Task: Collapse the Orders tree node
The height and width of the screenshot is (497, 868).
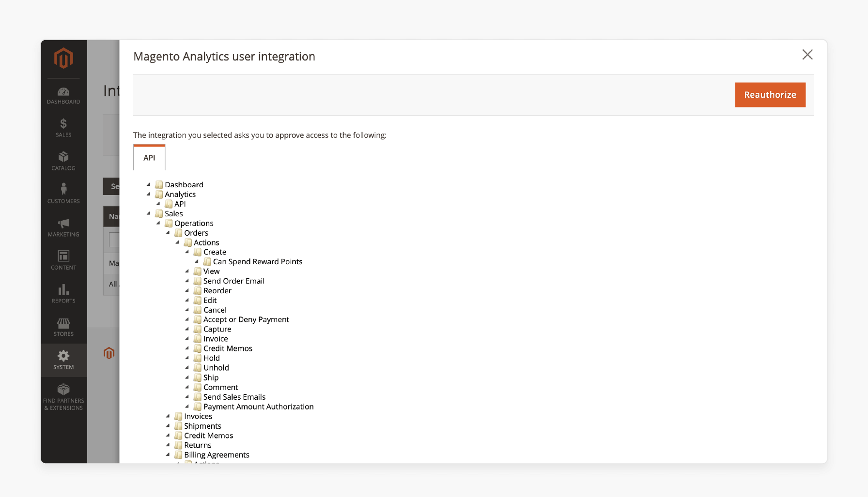Action: coord(168,233)
